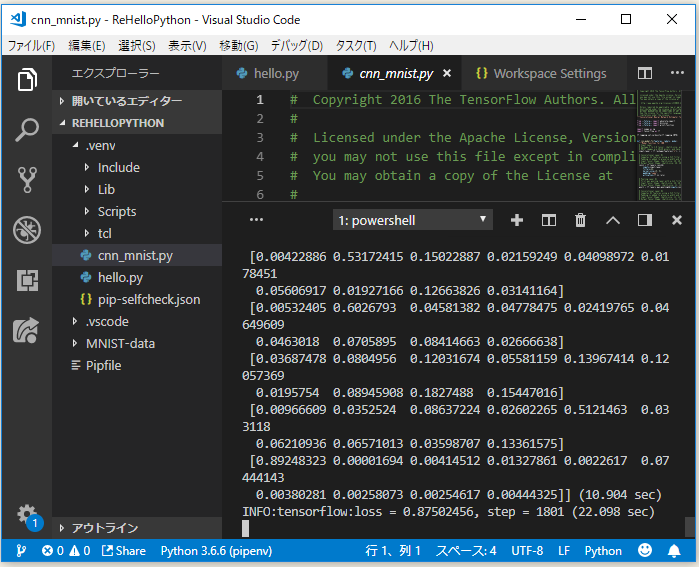Open the Source Control view icon

coord(27,180)
